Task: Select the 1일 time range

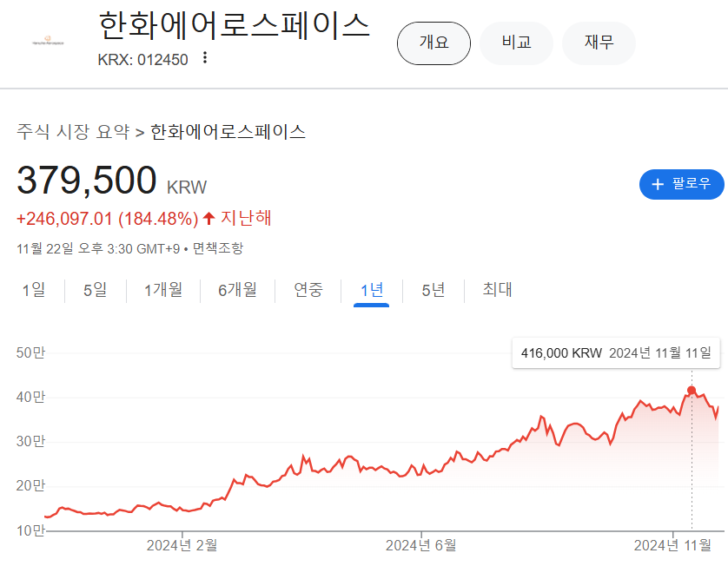Action: (x=34, y=290)
